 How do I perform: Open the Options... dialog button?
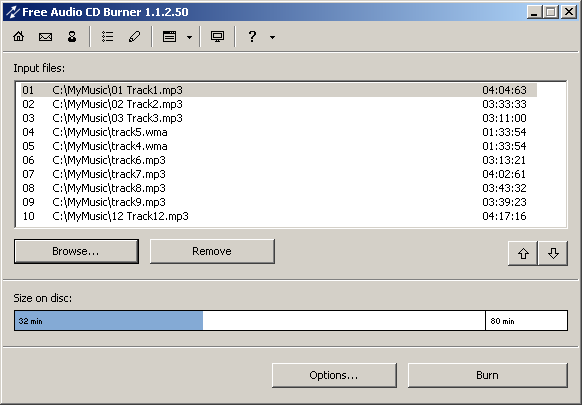[334, 375]
